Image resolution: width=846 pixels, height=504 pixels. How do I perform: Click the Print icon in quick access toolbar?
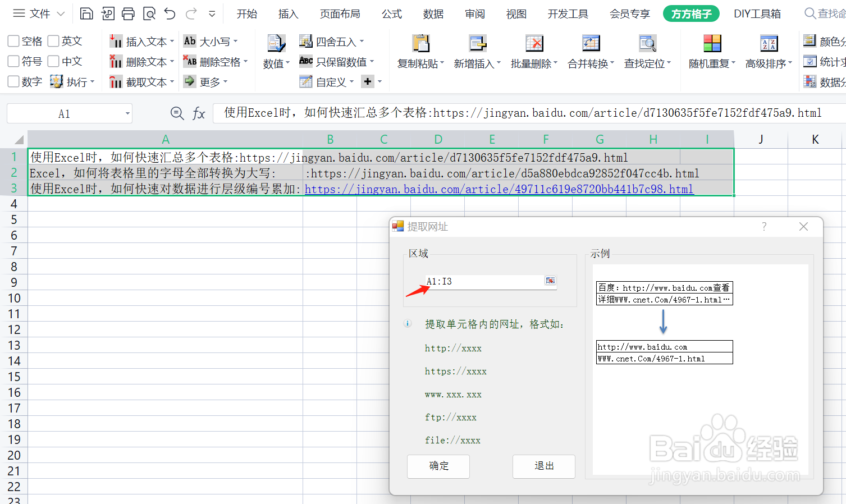click(x=129, y=13)
